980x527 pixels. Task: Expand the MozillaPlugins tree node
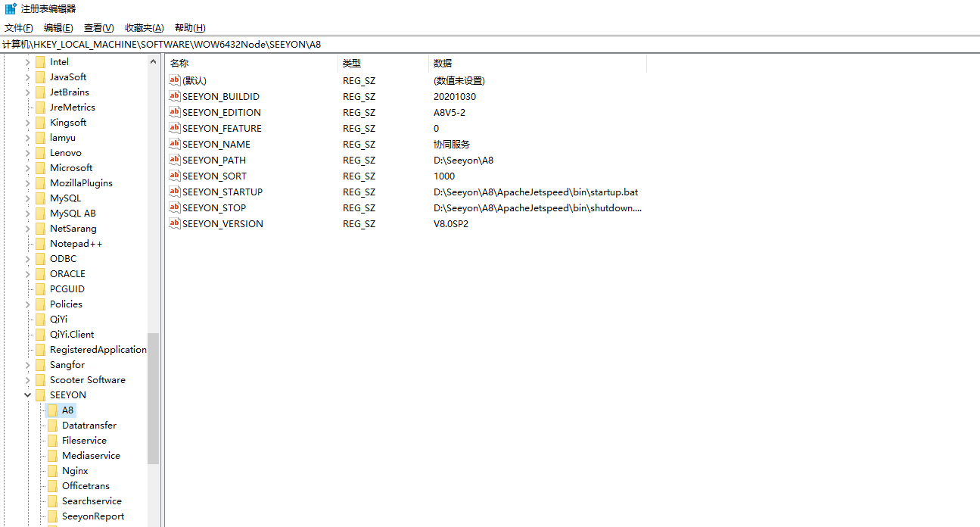(x=28, y=183)
